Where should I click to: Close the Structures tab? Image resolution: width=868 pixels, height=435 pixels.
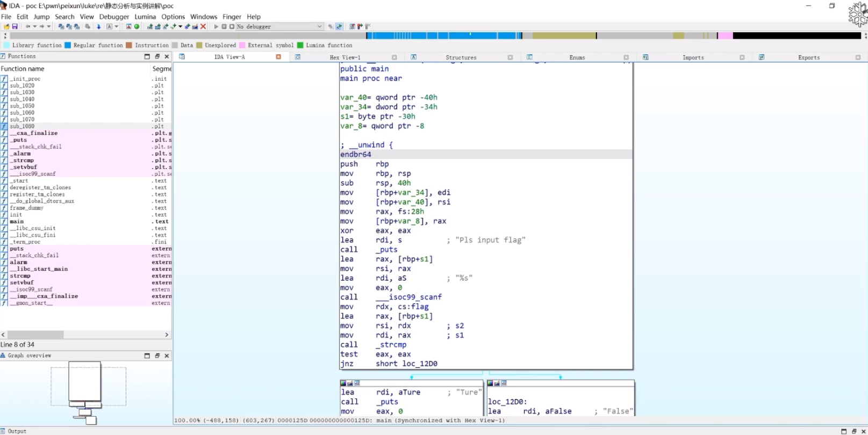click(x=510, y=57)
